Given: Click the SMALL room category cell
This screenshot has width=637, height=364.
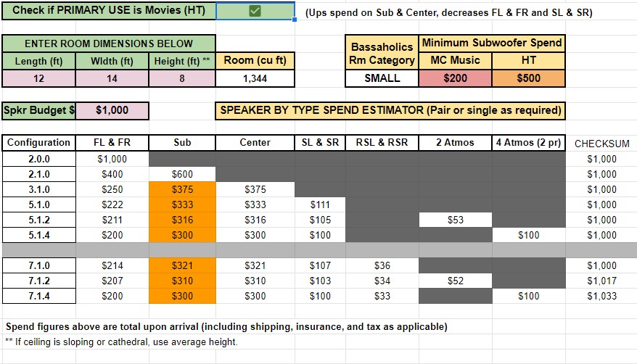Looking at the screenshot, I should tap(382, 78).
